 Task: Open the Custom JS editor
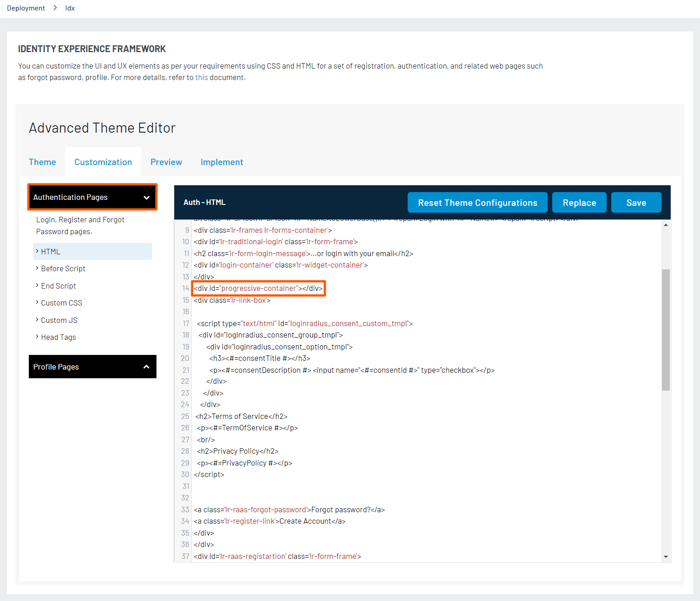[x=59, y=320]
